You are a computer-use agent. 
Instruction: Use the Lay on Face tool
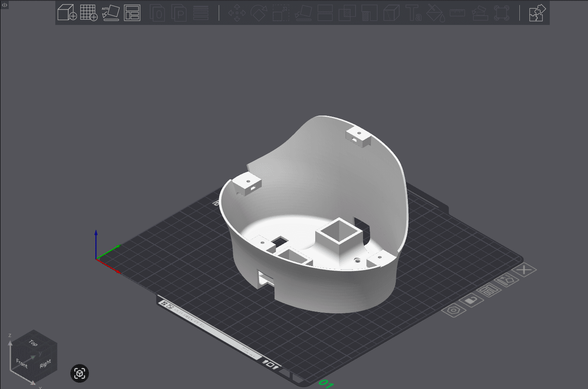(303, 13)
